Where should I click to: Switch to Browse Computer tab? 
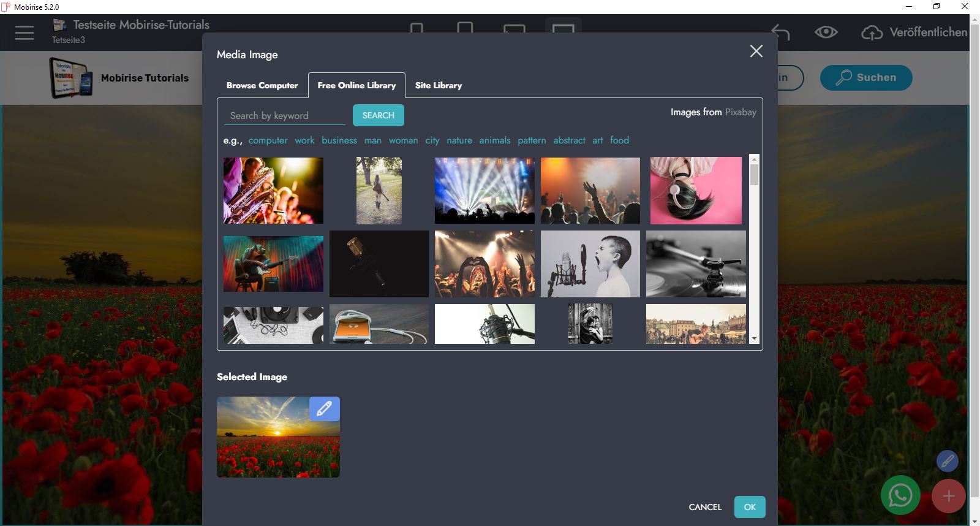262,85
